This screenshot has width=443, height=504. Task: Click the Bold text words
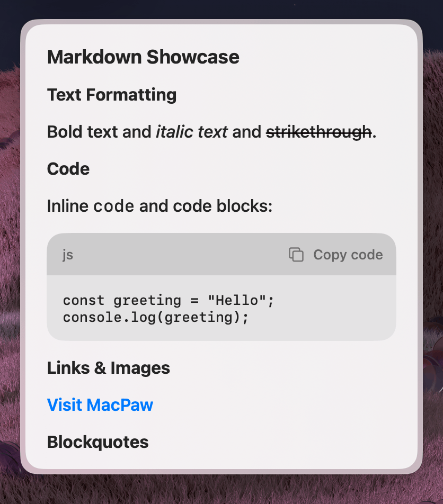tap(82, 132)
